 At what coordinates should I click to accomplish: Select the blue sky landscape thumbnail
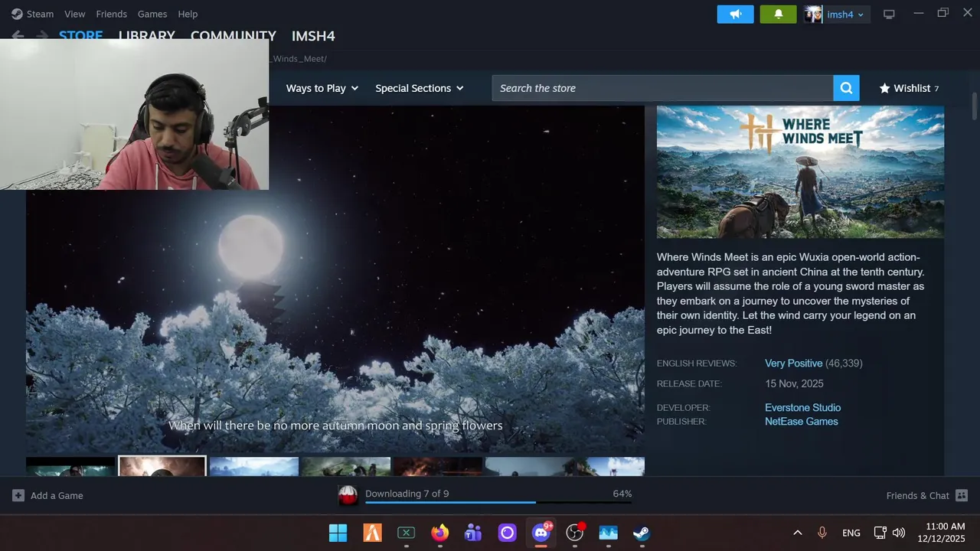pos(253,466)
